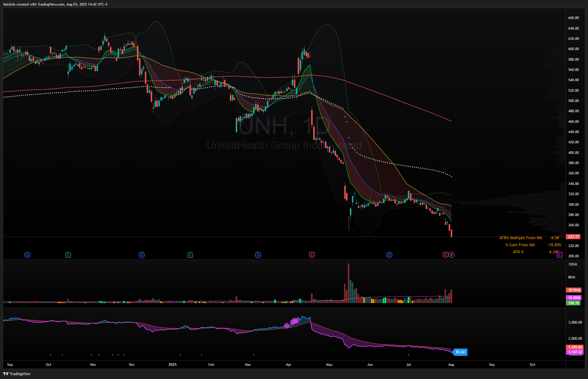Click the June dividend D marker
Viewport: 588px width, 379px height.
(389, 255)
